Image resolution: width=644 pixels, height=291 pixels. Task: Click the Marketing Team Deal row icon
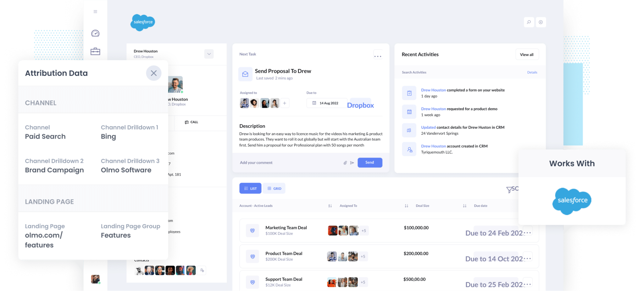point(252,230)
